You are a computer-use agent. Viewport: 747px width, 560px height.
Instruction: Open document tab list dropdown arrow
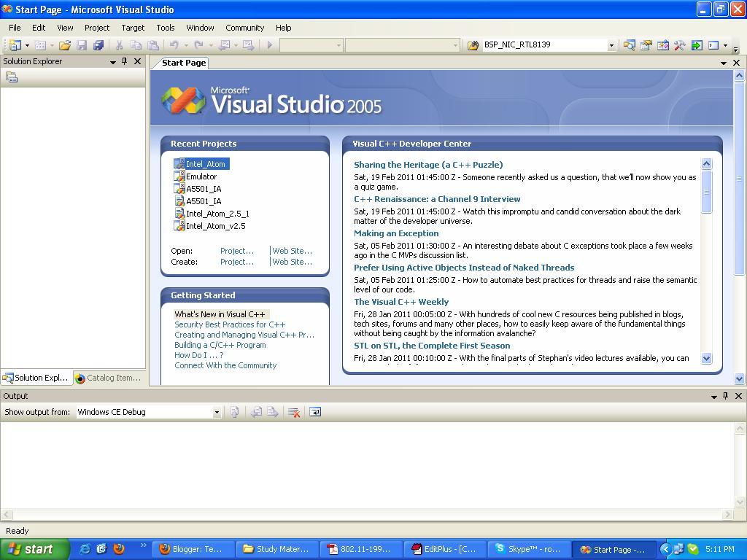pyautogui.click(x=724, y=63)
